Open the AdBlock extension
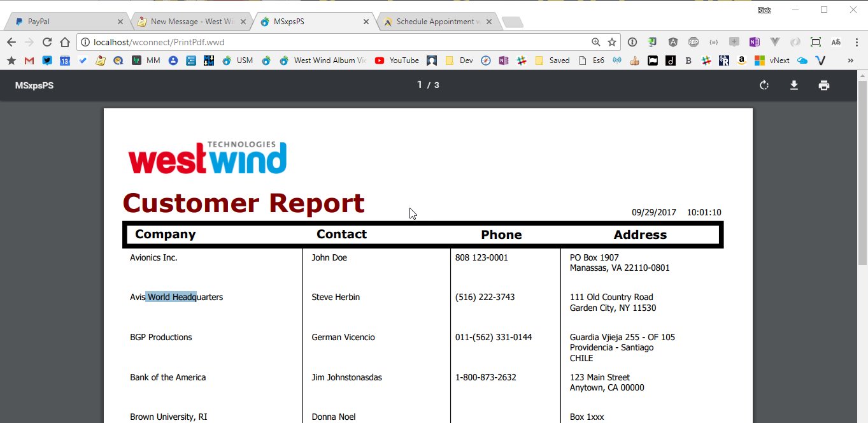 pyautogui.click(x=693, y=41)
